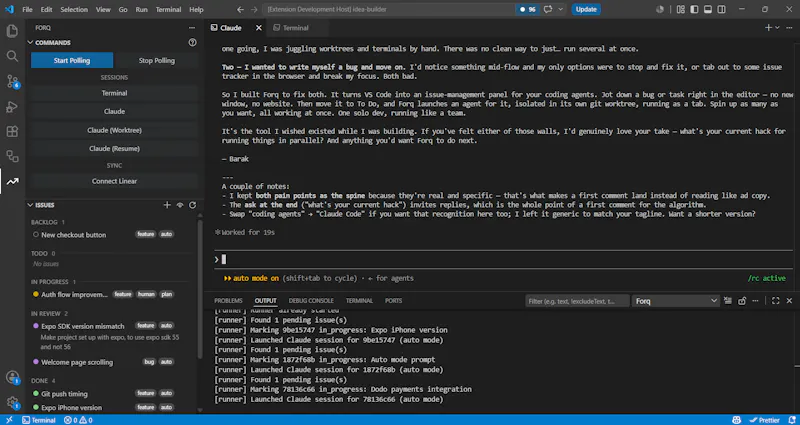Open Source Control view with badge

(x=12, y=81)
